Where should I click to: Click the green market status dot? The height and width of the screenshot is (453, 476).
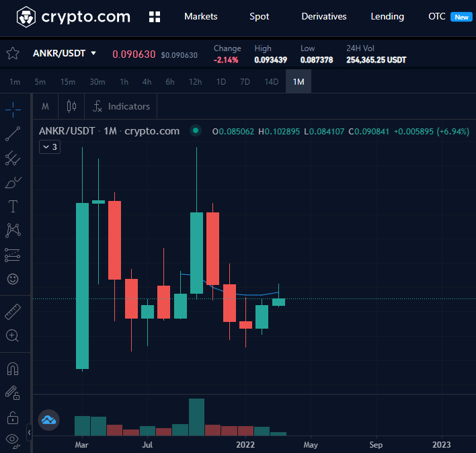point(196,131)
